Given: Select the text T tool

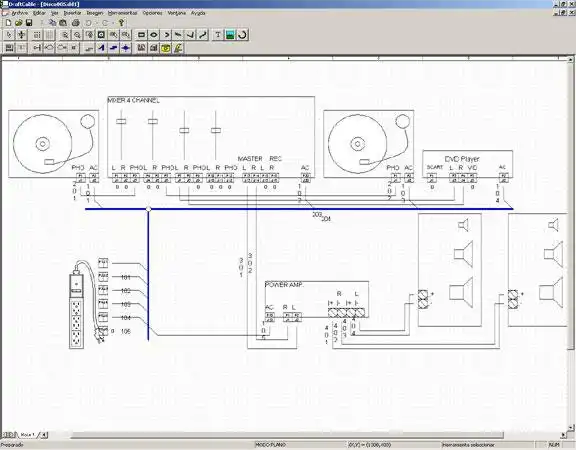Looking at the screenshot, I should [x=218, y=35].
